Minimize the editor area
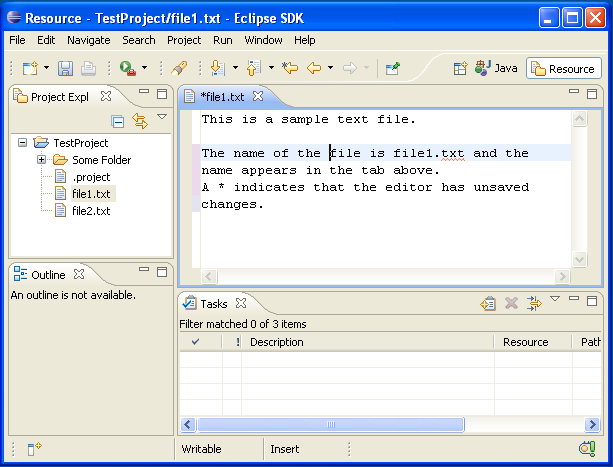The height and width of the screenshot is (467, 613). tap(574, 91)
